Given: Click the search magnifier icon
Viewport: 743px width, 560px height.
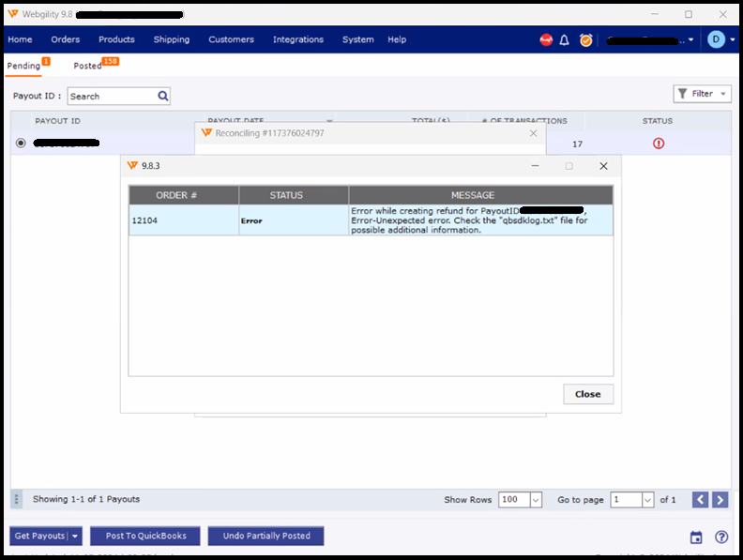Looking at the screenshot, I should point(162,96).
